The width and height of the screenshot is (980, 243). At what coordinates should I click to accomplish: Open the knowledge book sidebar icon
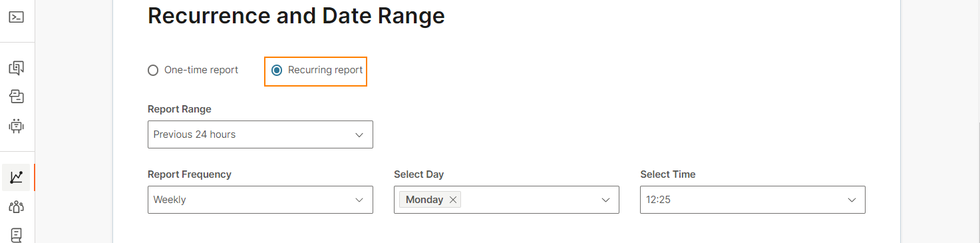(x=17, y=234)
